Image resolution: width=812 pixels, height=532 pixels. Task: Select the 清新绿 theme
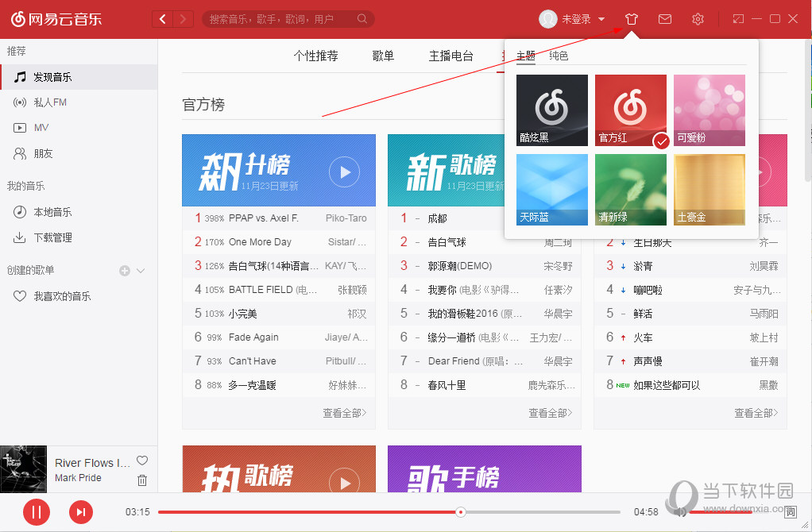click(631, 190)
